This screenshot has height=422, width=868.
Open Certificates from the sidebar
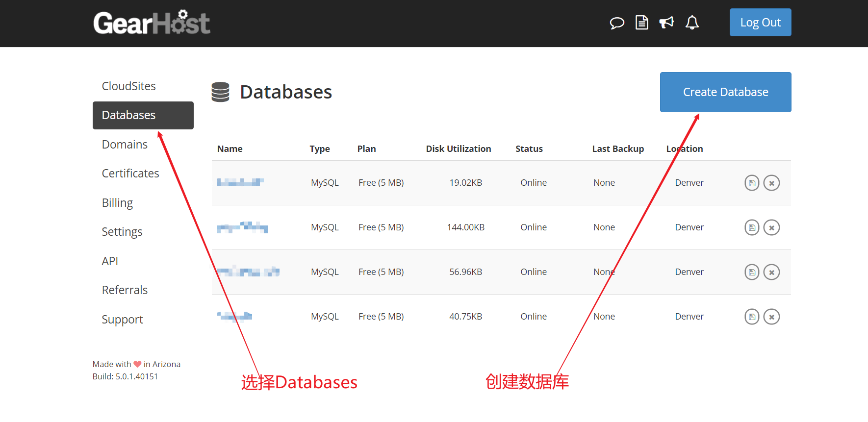130,174
